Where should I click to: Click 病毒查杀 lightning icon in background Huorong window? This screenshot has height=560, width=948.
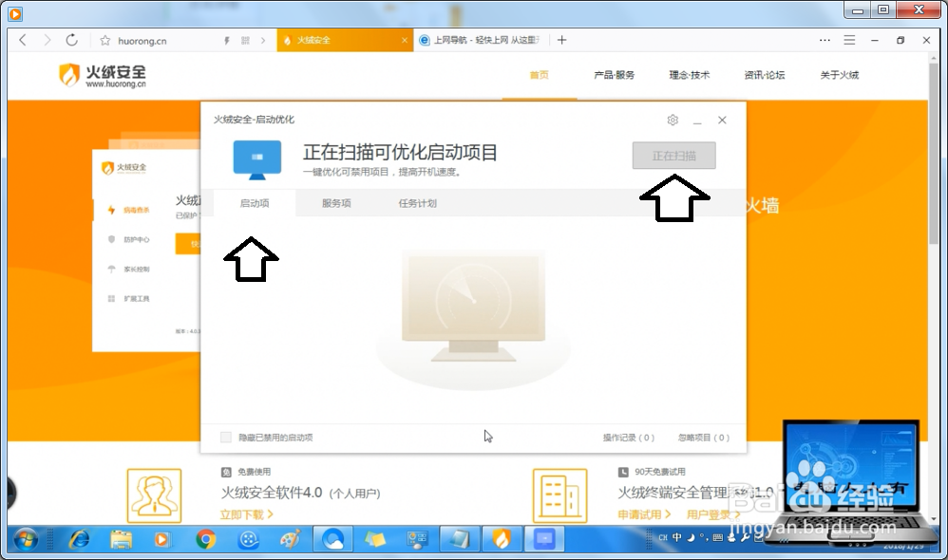111,210
